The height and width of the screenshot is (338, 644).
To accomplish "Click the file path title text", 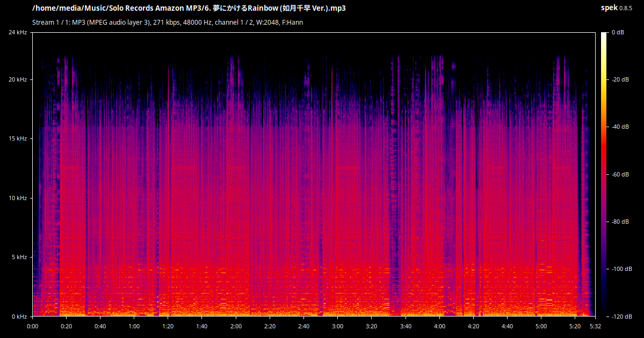I will tap(189, 8).
